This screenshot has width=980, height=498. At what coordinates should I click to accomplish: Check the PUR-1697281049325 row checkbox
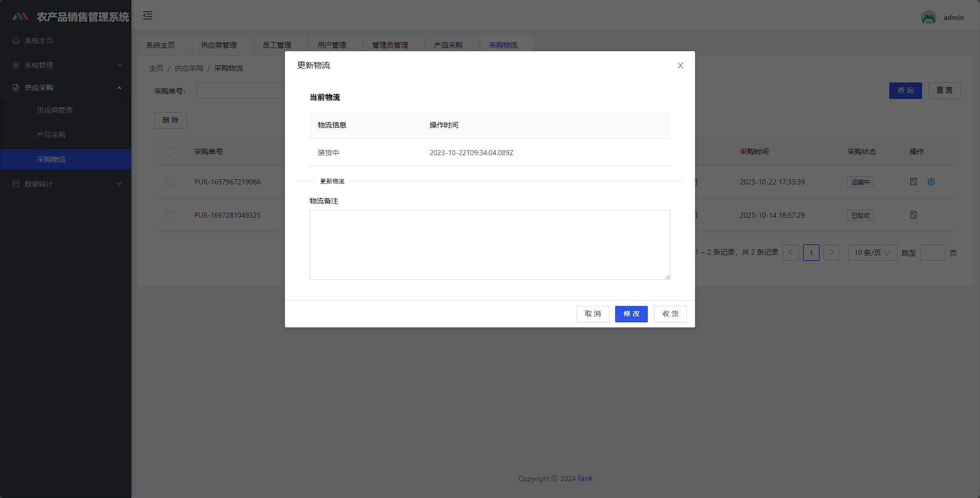(170, 215)
